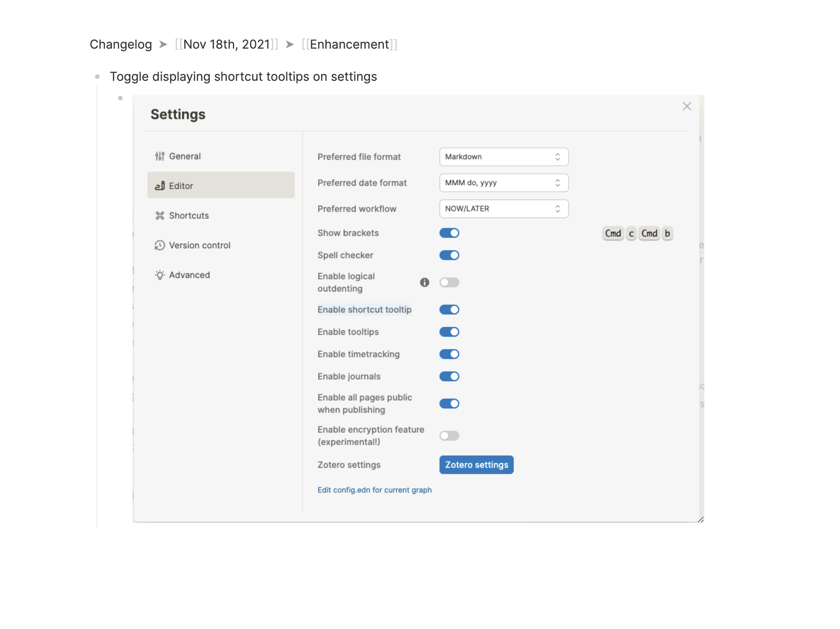The height and width of the screenshot is (629, 840).
Task: Disable the Show brackets toggle
Action: pyautogui.click(x=449, y=233)
